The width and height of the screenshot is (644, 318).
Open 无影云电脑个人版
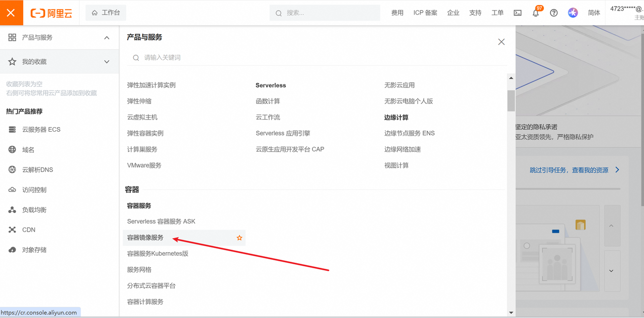(x=409, y=101)
